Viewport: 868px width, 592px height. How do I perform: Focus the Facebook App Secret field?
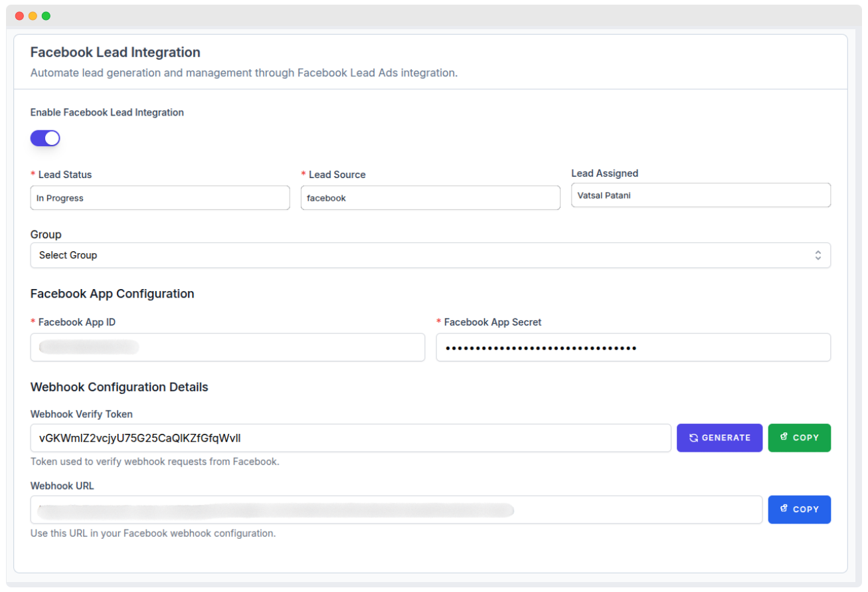click(x=633, y=347)
